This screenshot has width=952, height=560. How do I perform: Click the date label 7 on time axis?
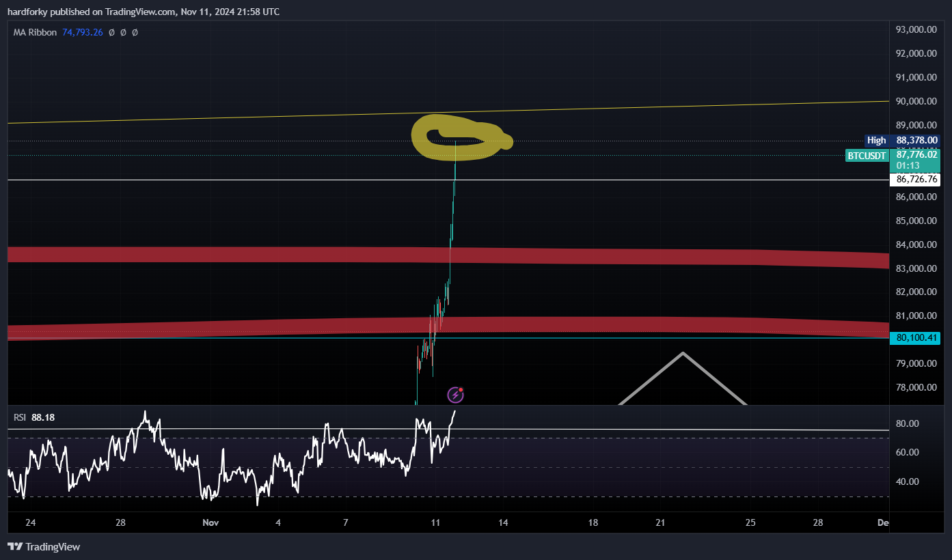coord(346,522)
